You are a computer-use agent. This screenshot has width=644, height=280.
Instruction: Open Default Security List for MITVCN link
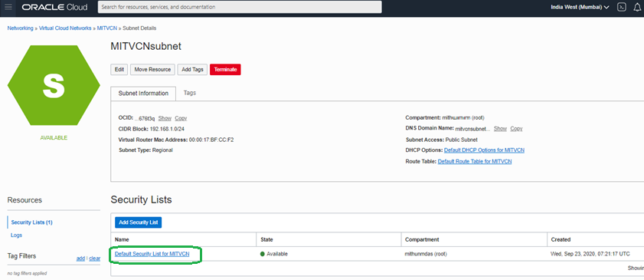pyautogui.click(x=152, y=254)
